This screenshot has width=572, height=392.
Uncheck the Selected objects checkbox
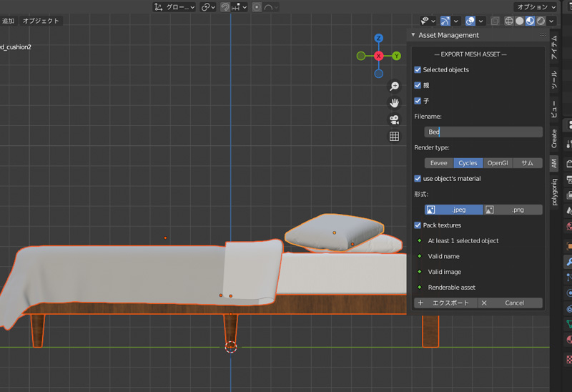pyautogui.click(x=418, y=70)
